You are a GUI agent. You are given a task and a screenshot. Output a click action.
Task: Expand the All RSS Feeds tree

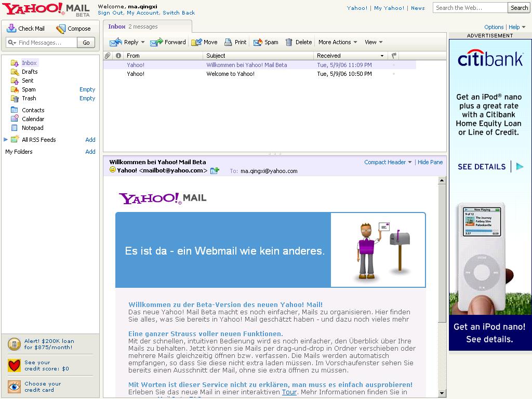(5, 139)
